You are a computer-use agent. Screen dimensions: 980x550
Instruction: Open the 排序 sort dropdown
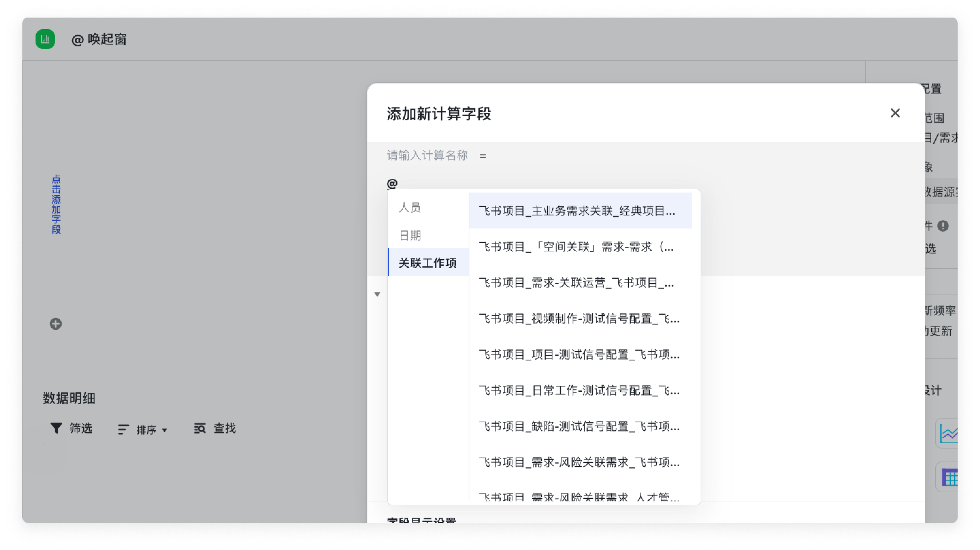pos(143,430)
